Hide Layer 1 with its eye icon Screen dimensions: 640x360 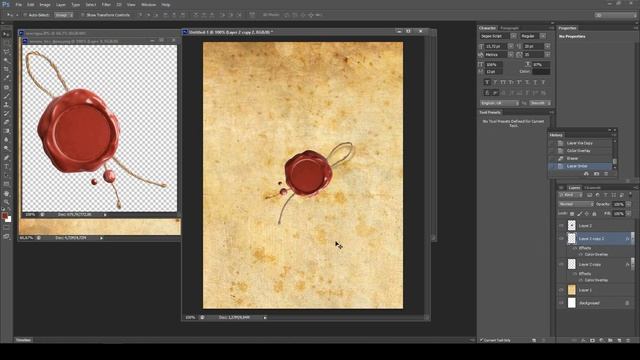pos(561,290)
